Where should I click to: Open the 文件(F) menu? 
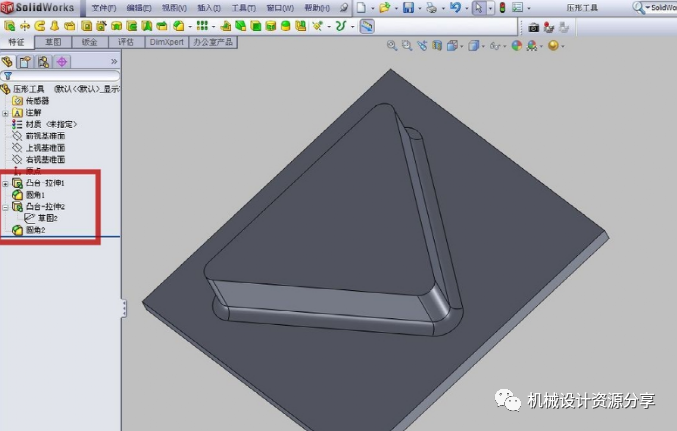tap(104, 8)
